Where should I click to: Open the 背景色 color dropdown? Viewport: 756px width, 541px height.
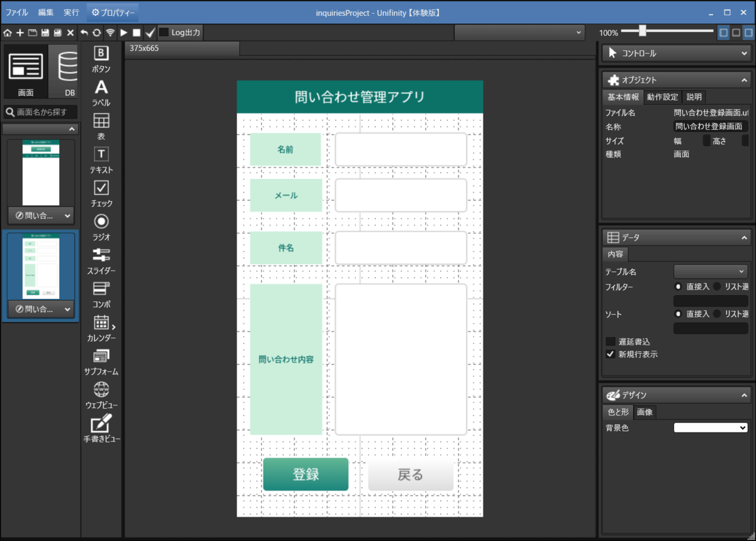pos(711,428)
